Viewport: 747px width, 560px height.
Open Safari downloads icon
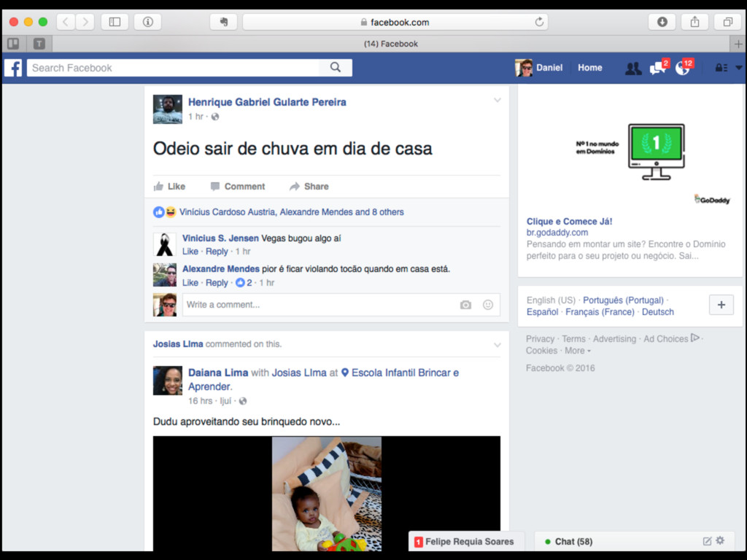tap(662, 22)
